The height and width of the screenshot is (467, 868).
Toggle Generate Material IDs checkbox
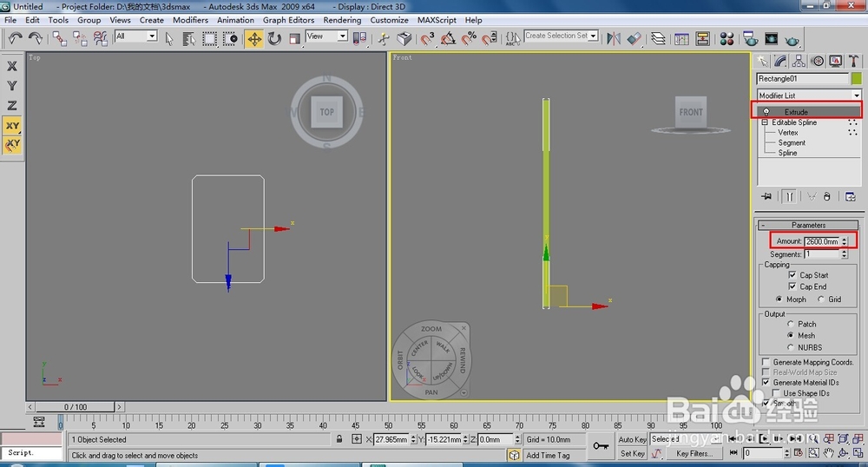coord(766,382)
